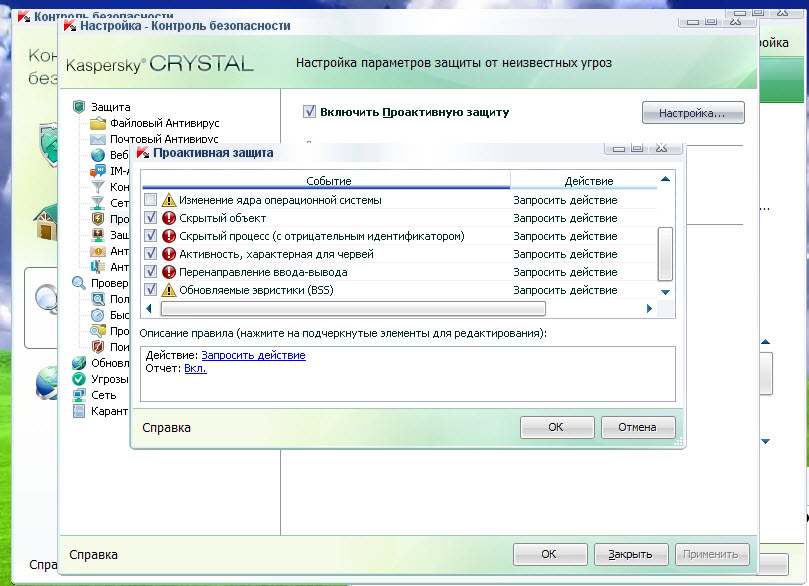
Task: Click the network icon beside Сеть
Action: click(x=79, y=395)
